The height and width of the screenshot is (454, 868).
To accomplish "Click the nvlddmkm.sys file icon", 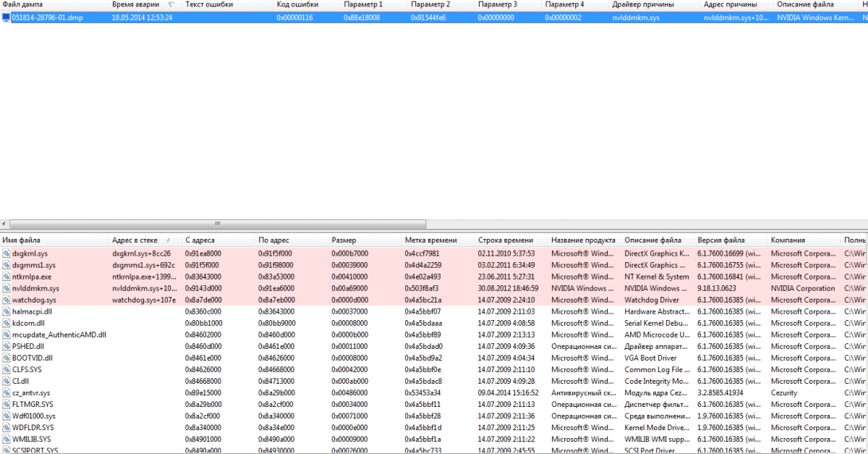I will point(7,288).
